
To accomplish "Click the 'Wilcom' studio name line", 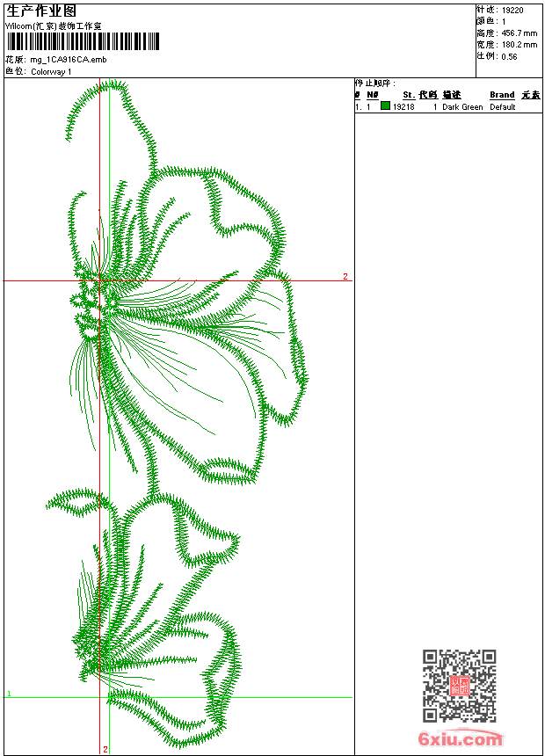I will tap(54, 26).
